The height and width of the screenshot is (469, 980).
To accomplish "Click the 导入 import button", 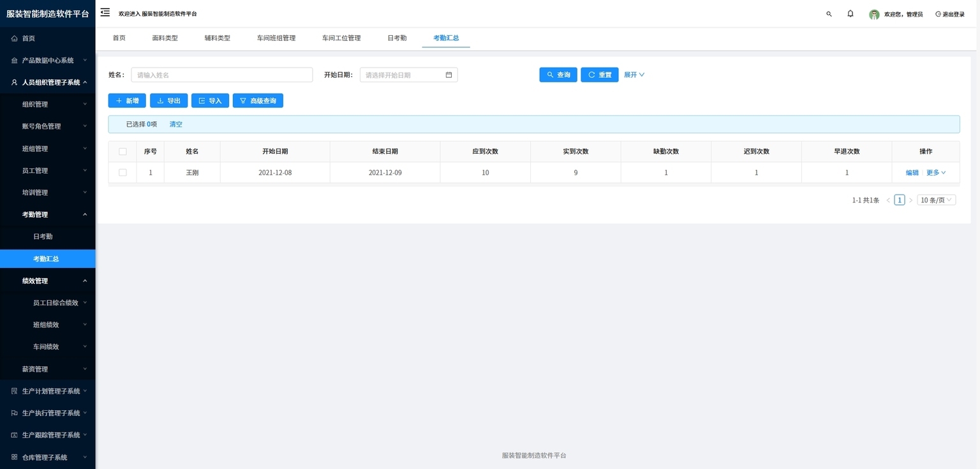I will click(x=211, y=101).
